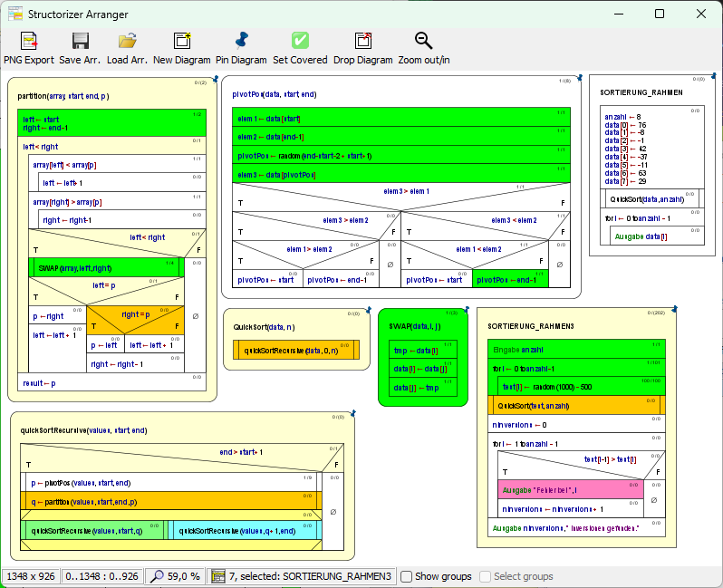Click pin on the QuickSort diagram

point(368,311)
